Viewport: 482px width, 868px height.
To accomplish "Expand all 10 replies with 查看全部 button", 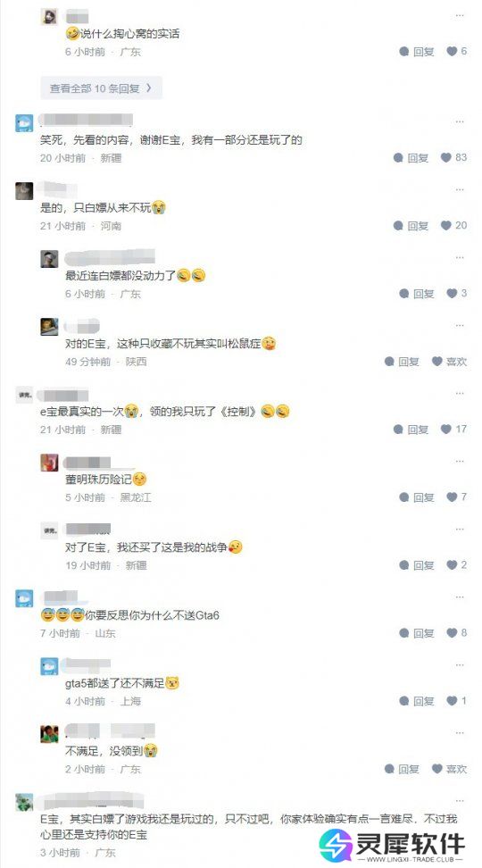I will [x=101, y=88].
